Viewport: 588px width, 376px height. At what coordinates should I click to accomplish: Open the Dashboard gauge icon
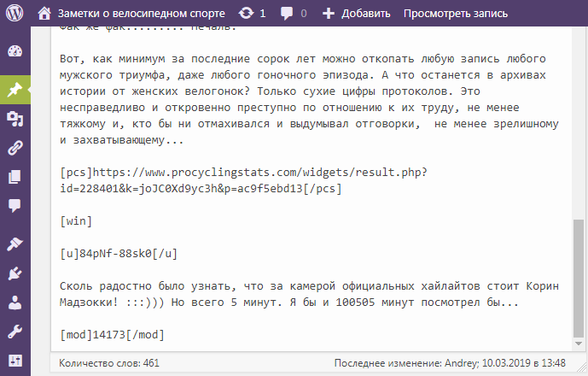(15, 51)
